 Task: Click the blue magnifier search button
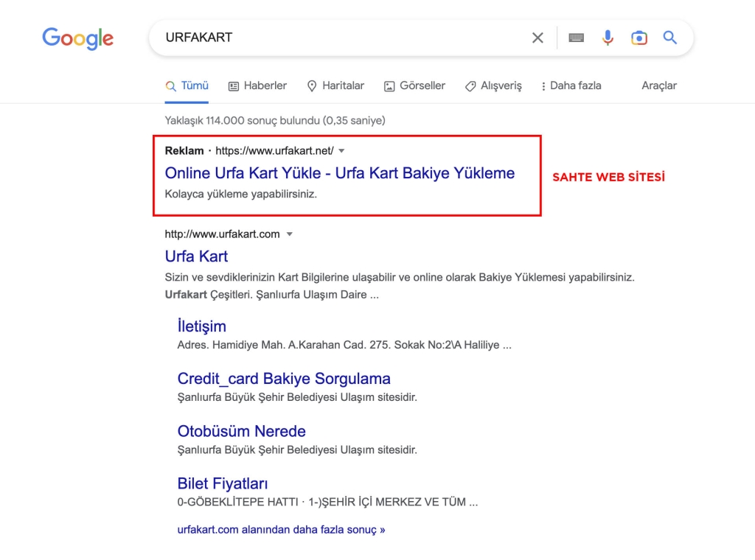coord(669,37)
